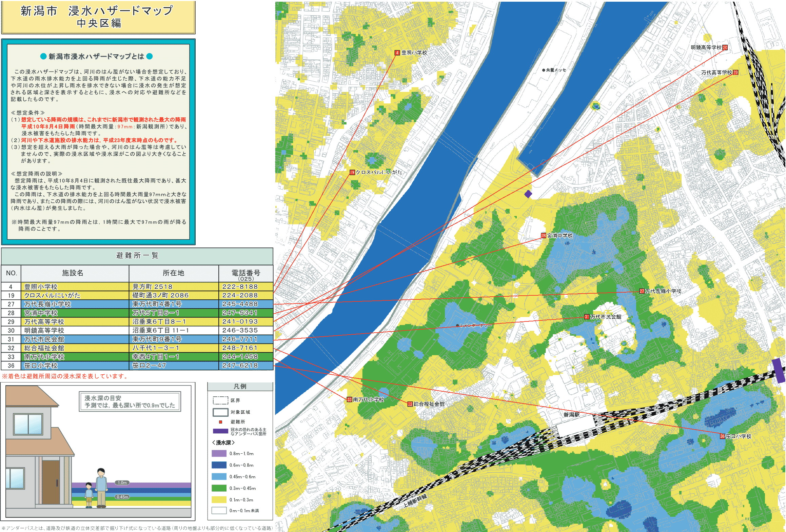
Task: Click the purple diamond underpass marker near river
Action: pos(528,194)
